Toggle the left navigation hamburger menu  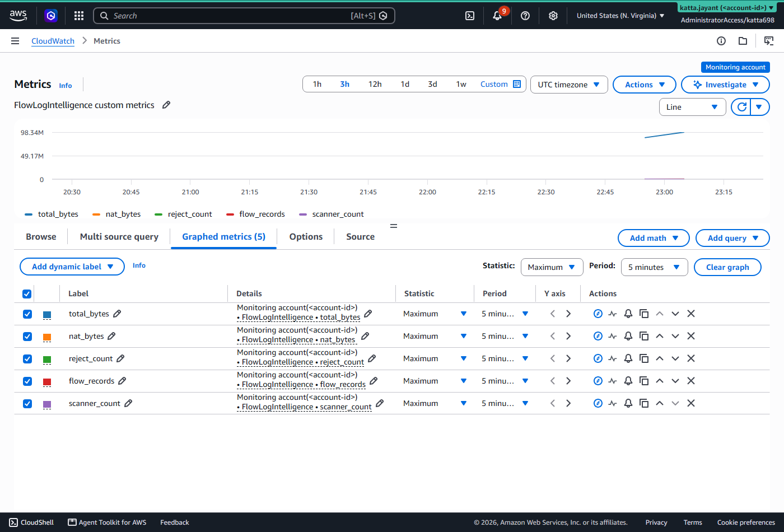point(15,41)
